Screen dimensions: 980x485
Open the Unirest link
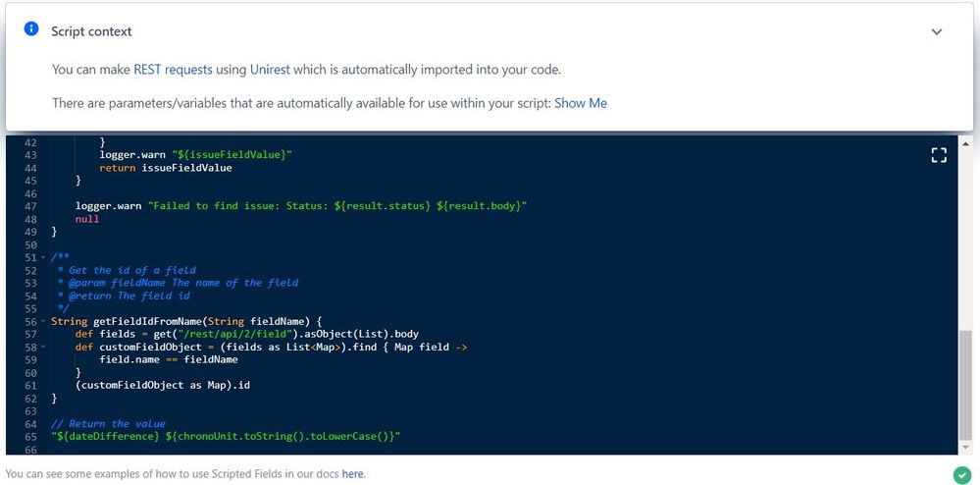270,70
